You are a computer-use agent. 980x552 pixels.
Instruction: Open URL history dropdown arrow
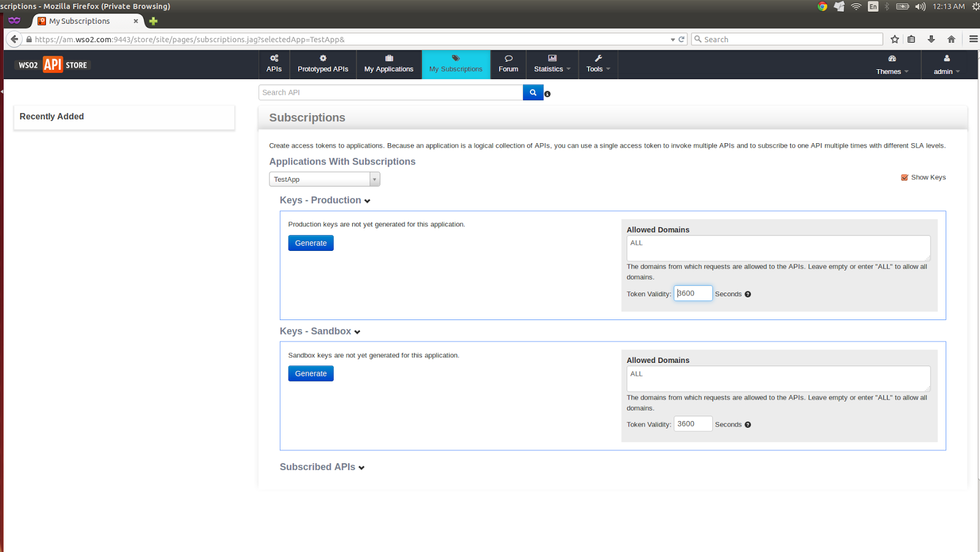673,40
